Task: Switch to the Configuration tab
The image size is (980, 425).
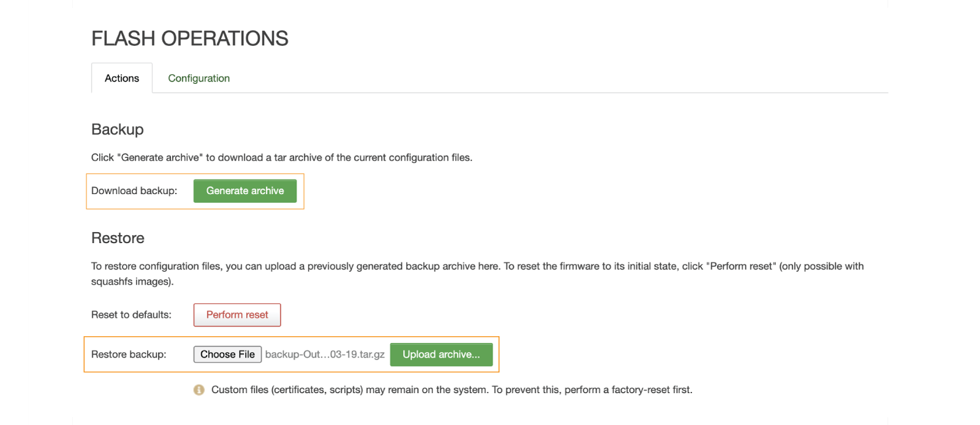Action: 198,78
